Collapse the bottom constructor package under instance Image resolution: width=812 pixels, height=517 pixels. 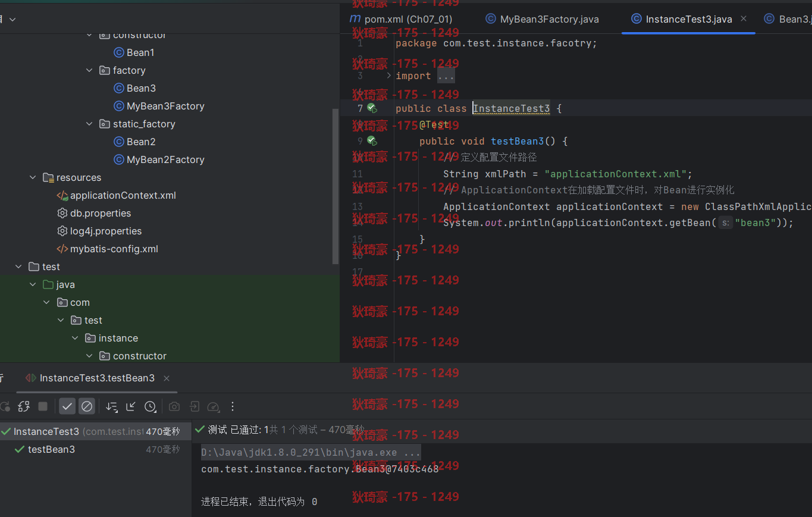point(89,356)
